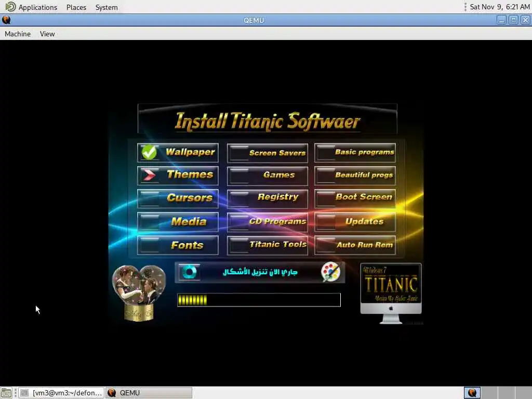Click the QEMU tray icon in bottom panel

[472, 393]
